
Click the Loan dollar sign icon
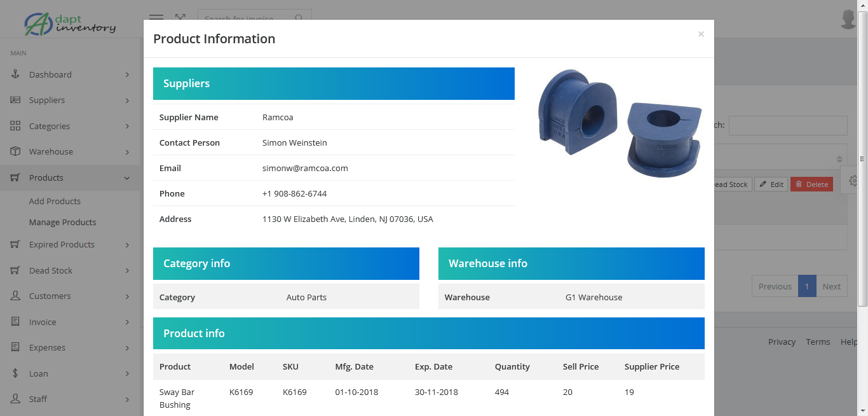15,373
